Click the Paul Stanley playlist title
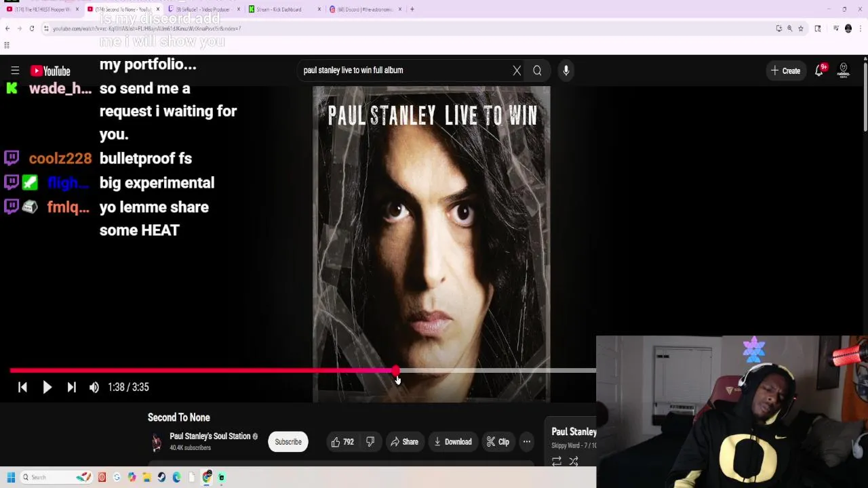The width and height of the screenshot is (868, 488). click(574, 432)
